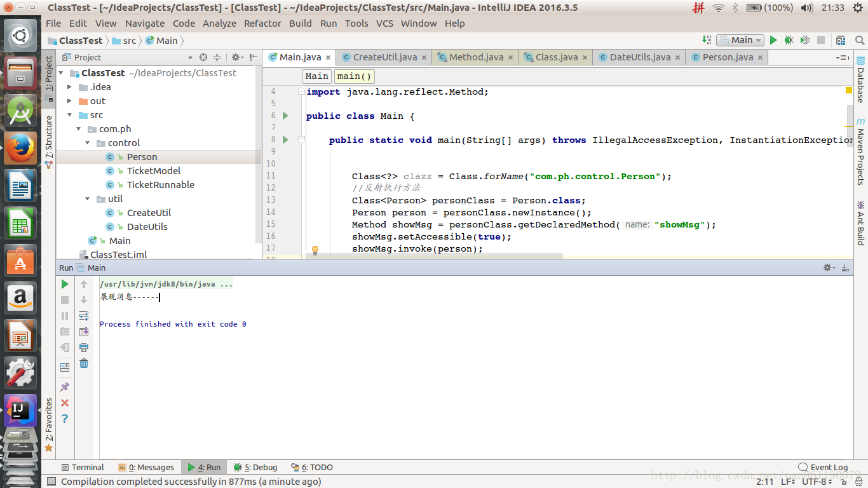Open the Main run configuration dropdown
This screenshot has height=488, width=868.
point(740,40)
